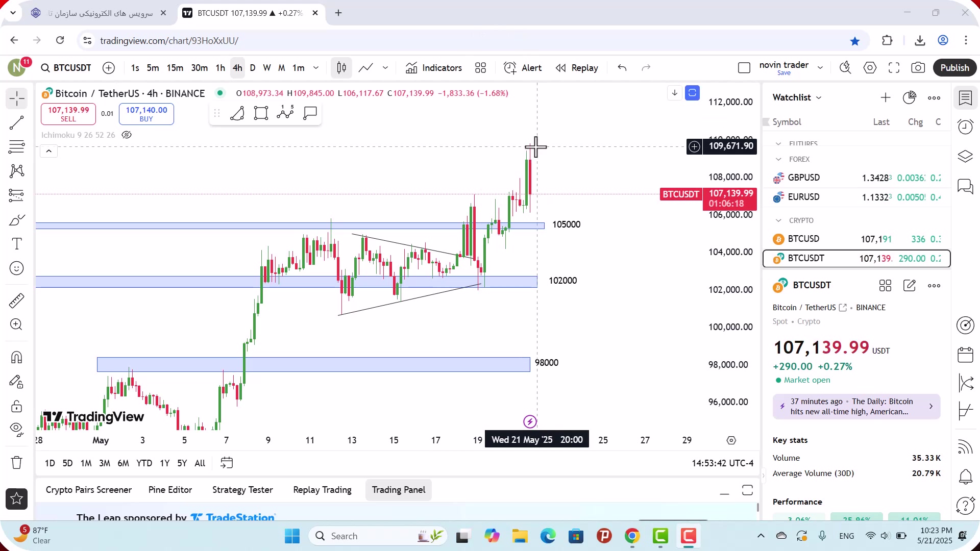
Task: Collapse the indicator legend arrow
Action: coord(49,151)
